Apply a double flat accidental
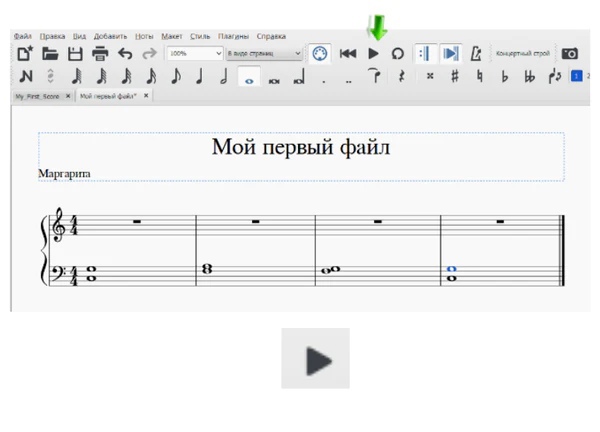 tap(530, 76)
